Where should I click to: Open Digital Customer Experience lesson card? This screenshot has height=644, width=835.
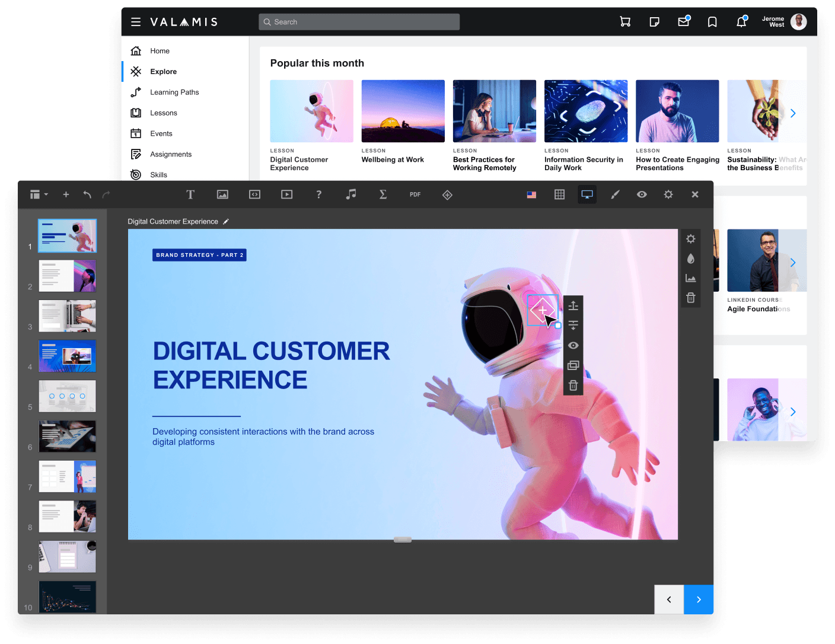click(x=311, y=126)
